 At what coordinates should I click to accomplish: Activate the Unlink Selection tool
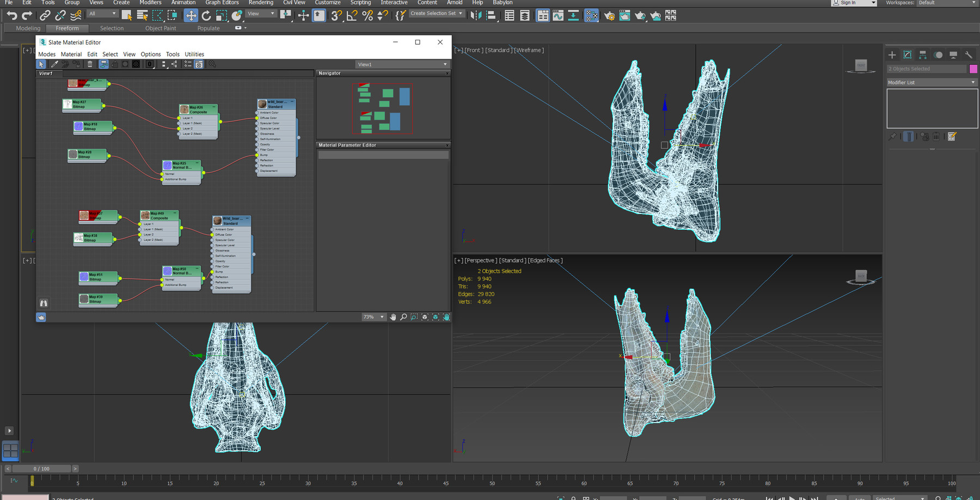60,16
